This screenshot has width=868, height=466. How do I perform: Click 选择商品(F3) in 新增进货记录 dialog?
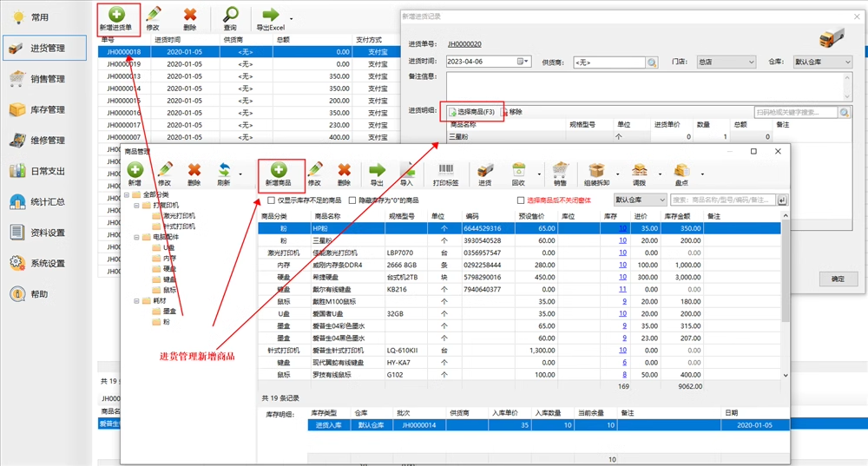point(471,112)
